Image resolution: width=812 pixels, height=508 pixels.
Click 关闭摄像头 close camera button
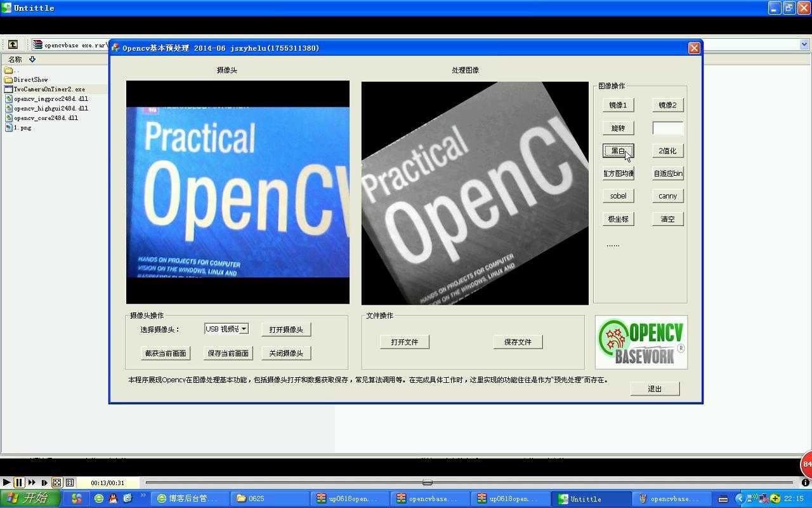(286, 354)
